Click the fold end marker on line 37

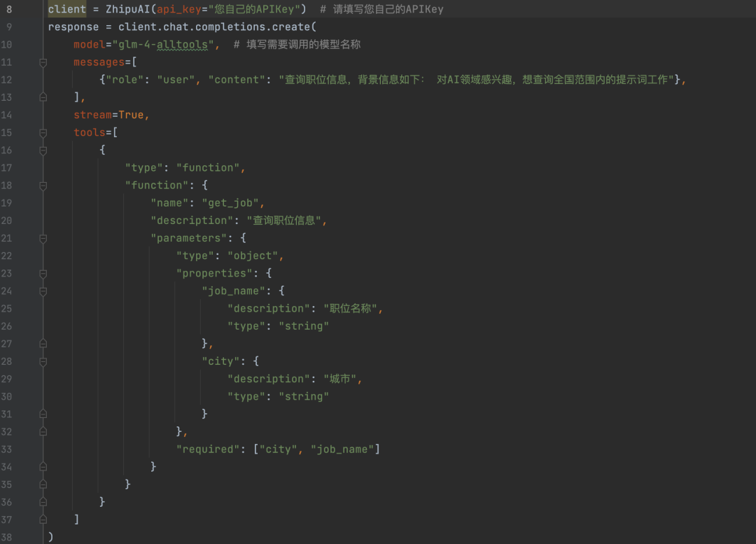pos(43,519)
